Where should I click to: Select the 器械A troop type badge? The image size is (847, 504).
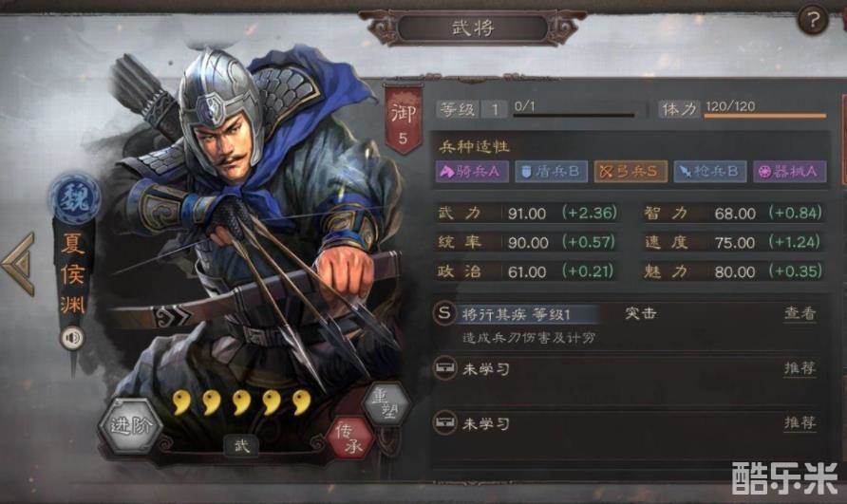click(789, 172)
